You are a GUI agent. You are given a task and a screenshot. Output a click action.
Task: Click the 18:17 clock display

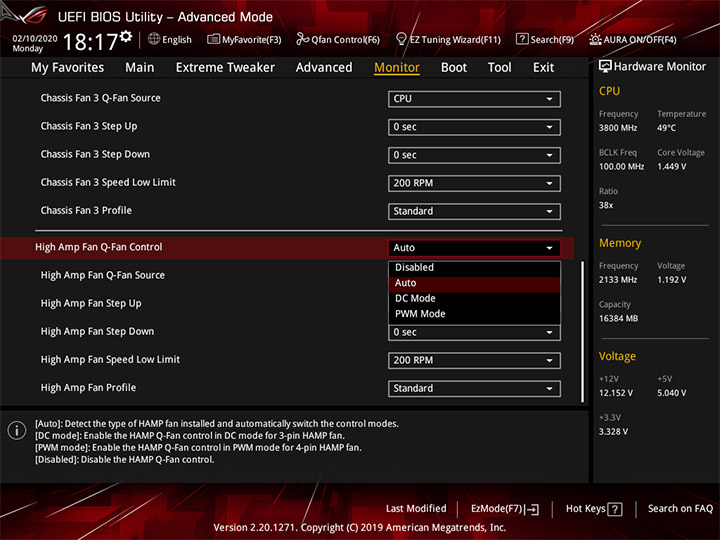pyautogui.click(x=90, y=42)
